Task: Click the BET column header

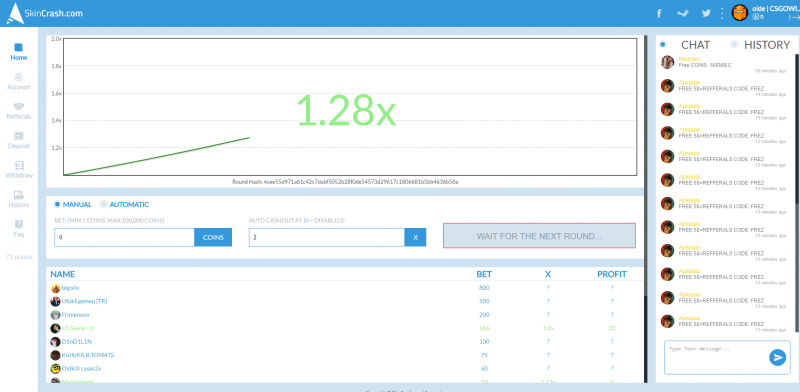Action: 484,274
